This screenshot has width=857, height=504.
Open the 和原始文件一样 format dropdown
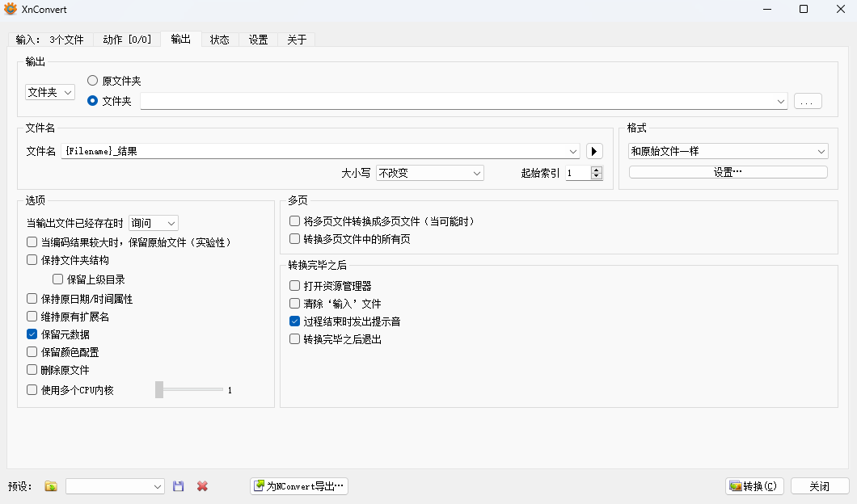tap(728, 151)
